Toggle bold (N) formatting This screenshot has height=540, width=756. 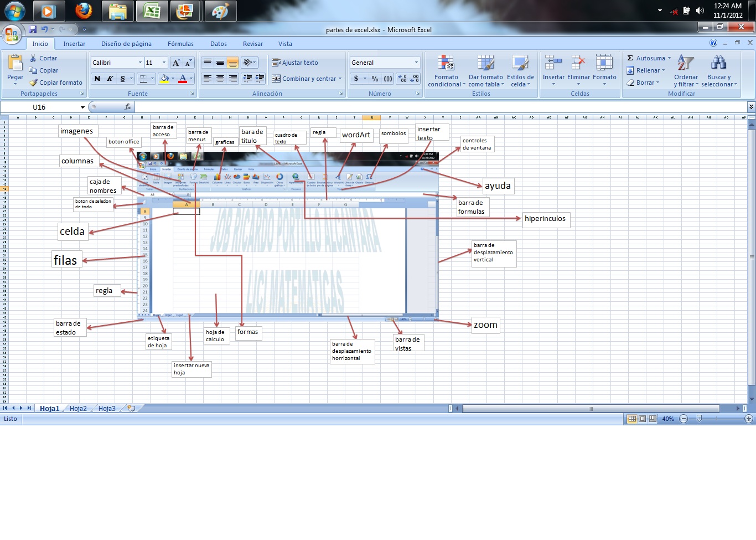point(97,79)
